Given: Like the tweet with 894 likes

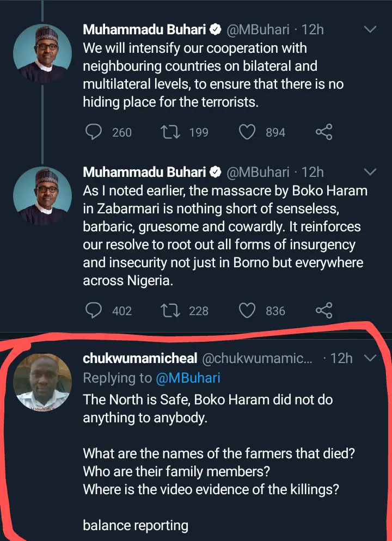Looking at the screenshot, I should pyautogui.click(x=248, y=132).
